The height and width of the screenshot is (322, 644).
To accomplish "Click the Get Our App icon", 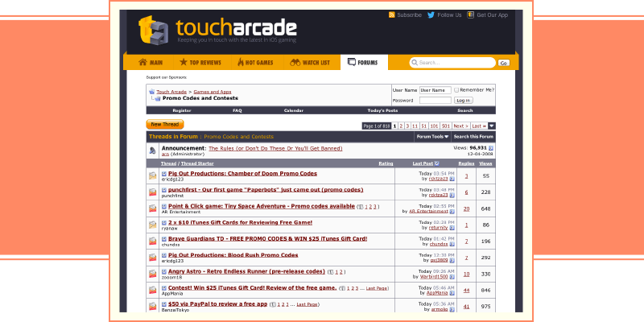I will click(471, 14).
